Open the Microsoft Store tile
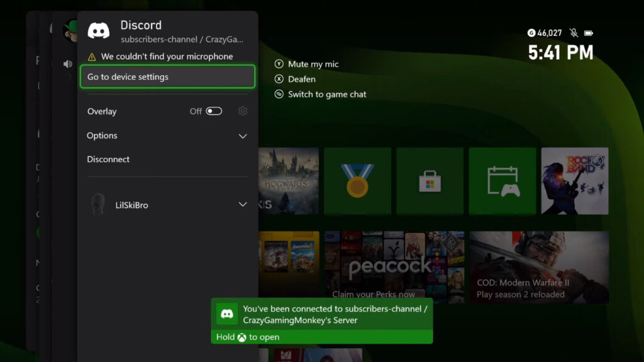The width and height of the screenshot is (644, 362). [430, 180]
